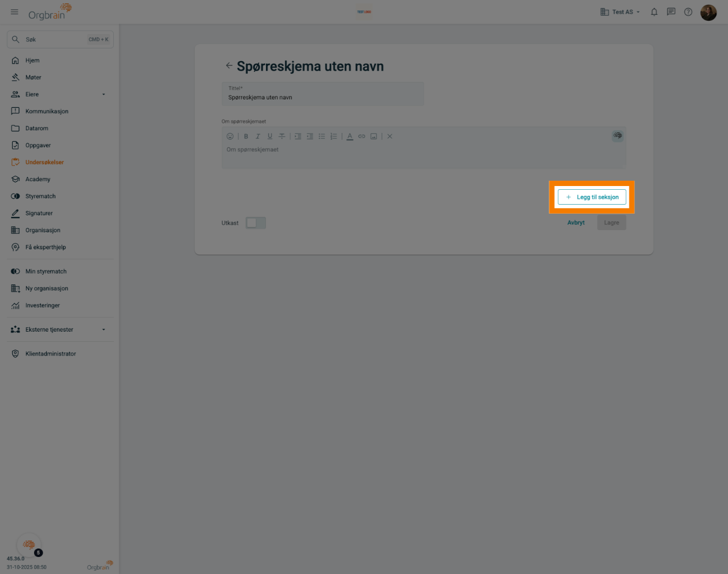Toggle bold formatting
728x574 pixels.
point(246,137)
